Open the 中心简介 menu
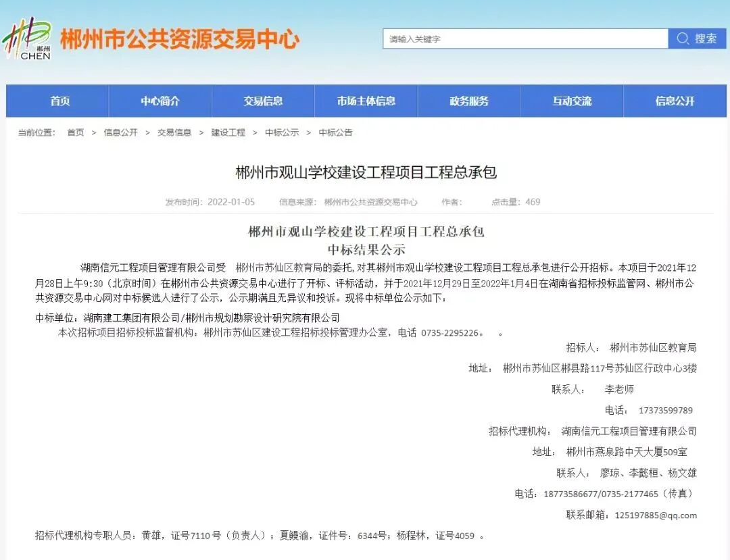The image size is (730, 560). (160, 101)
